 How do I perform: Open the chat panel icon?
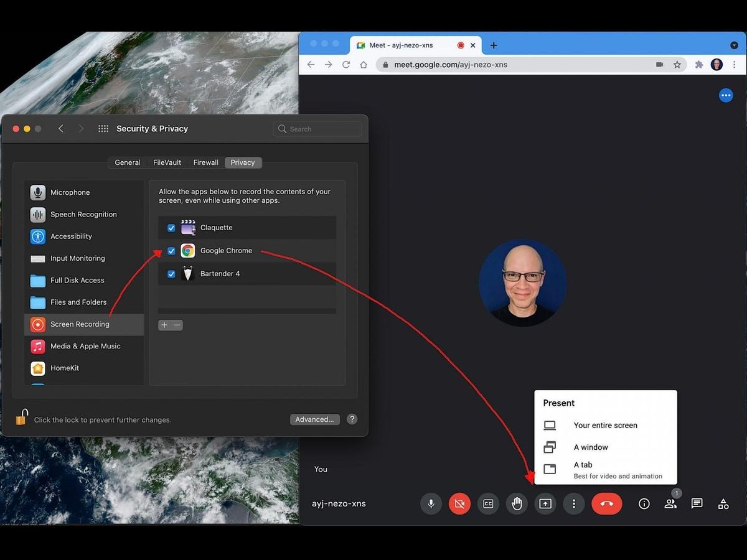[x=697, y=504]
